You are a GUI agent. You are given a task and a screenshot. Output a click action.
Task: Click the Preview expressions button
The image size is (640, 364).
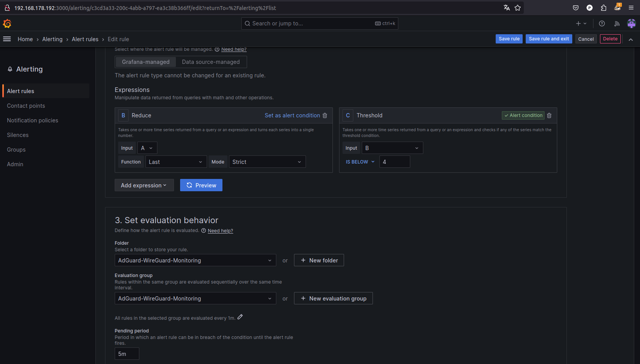pos(201,185)
